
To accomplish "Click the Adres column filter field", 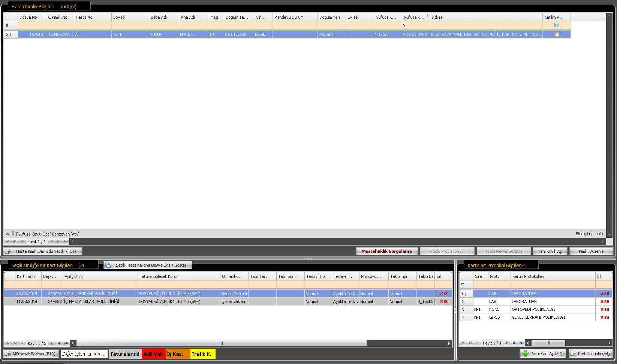I will pos(486,25).
